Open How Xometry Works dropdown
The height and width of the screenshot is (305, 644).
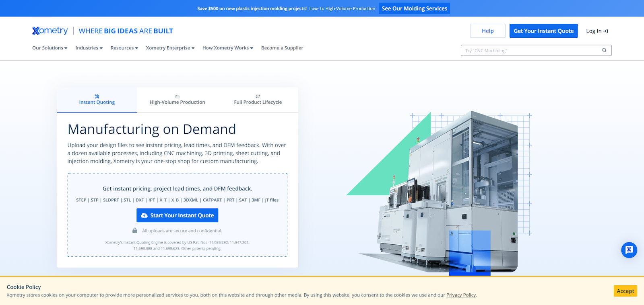pyautogui.click(x=228, y=48)
